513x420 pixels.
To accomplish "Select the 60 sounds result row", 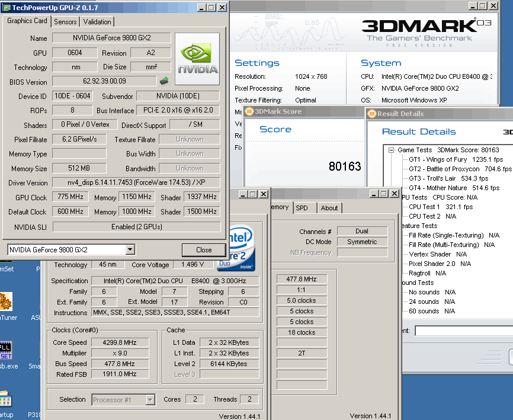I will click(431, 312).
